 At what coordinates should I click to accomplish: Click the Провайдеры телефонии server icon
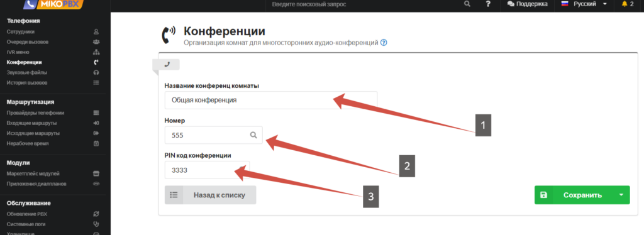coord(96,112)
